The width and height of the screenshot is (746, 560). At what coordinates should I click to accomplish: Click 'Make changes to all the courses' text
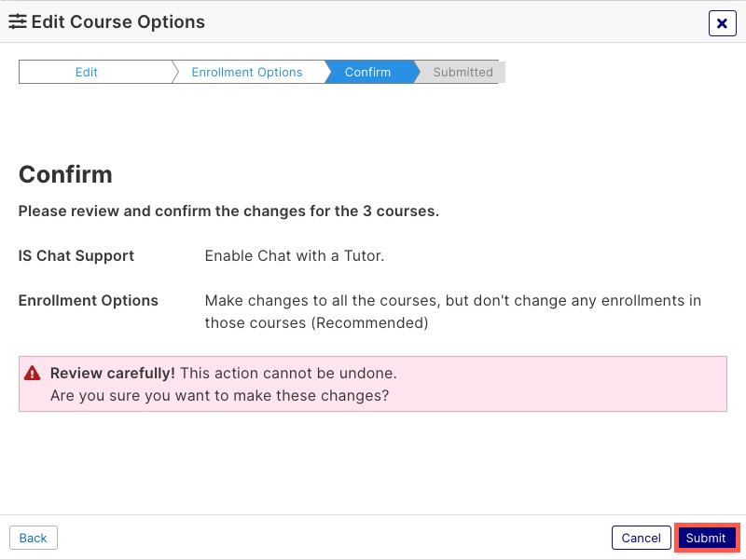click(x=453, y=311)
